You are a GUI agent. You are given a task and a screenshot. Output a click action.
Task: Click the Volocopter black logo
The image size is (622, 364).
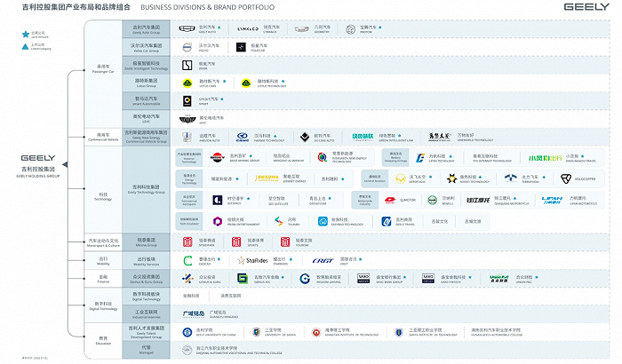coord(566,178)
